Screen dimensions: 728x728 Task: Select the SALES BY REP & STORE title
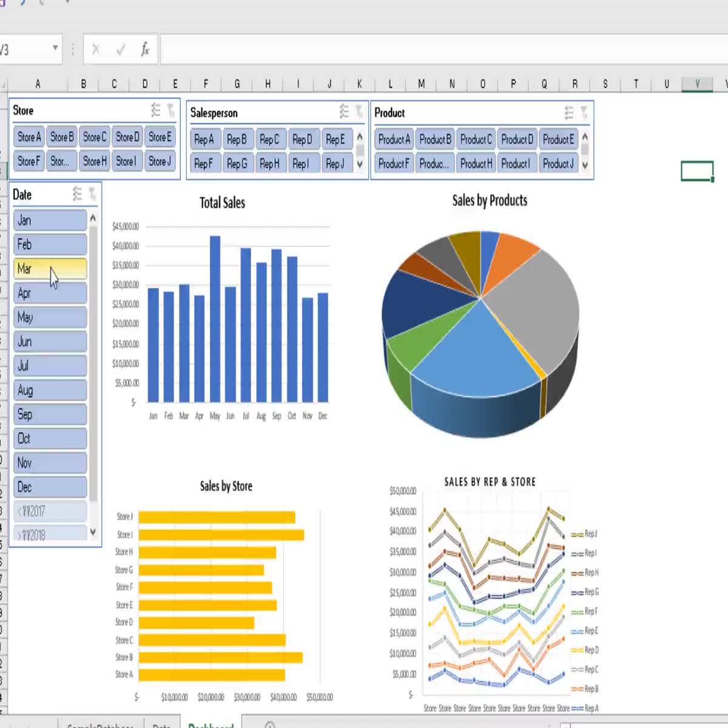click(490, 482)
